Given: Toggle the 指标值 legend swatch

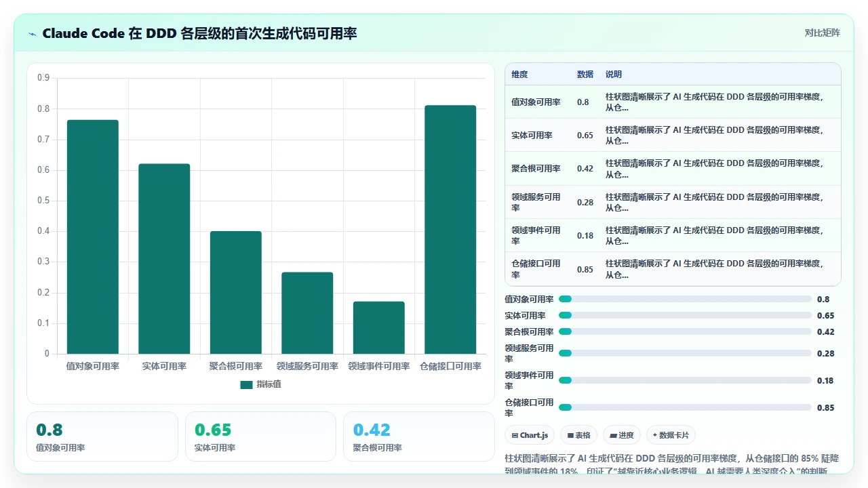Looking at the screenshot, I should coord(246,384).
